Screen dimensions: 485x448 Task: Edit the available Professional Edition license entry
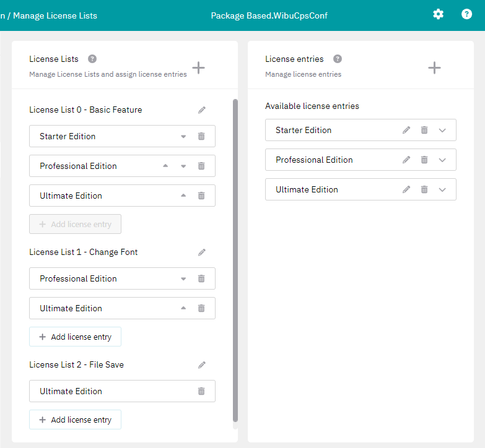tap(406, 160)
